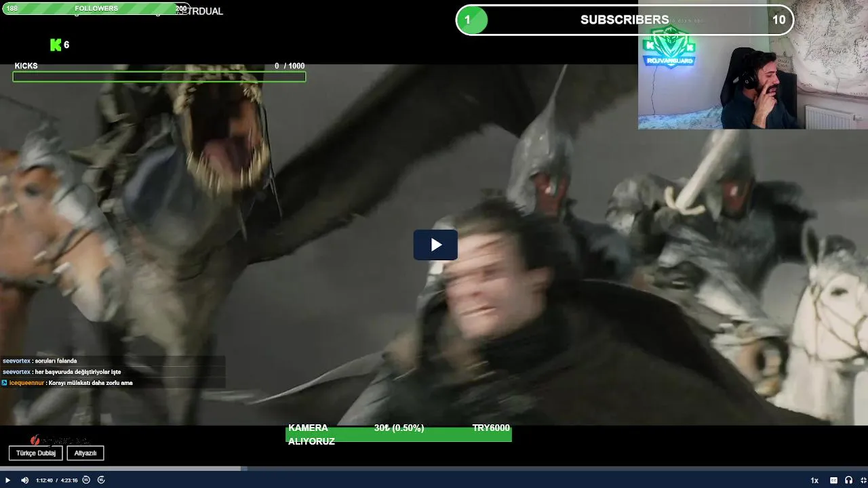
Task: Open audio track headphones icon
Action: click(848, 481)
